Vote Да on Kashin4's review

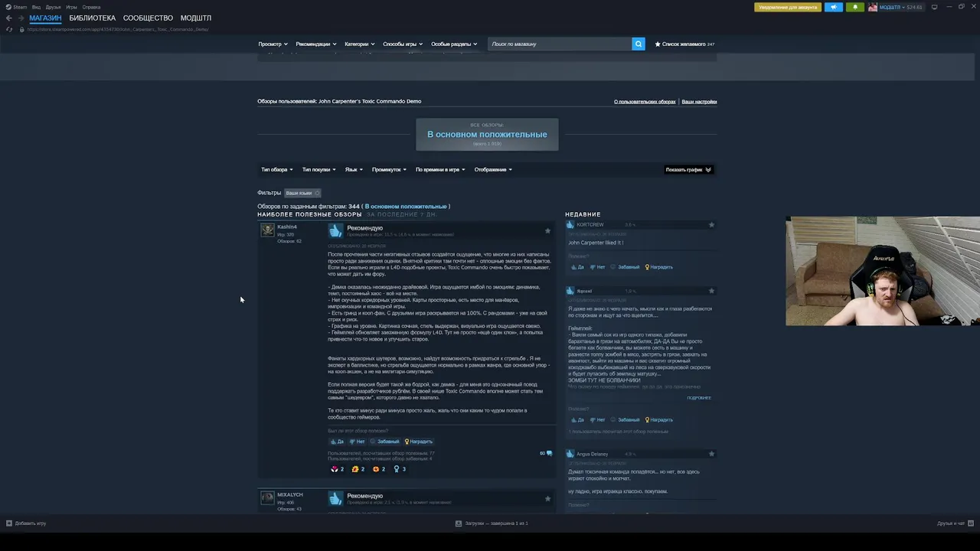(x=336, y=442)
